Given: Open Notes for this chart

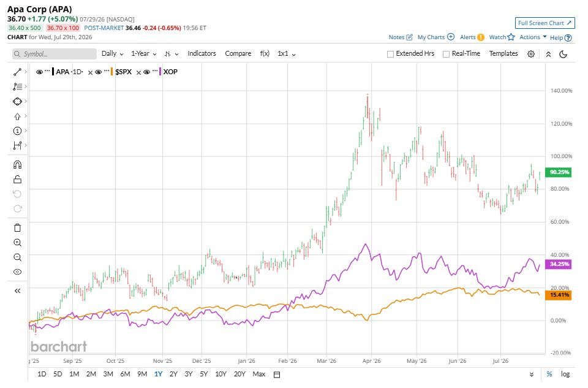Looking at the screenshot, I should click(401, 37).
